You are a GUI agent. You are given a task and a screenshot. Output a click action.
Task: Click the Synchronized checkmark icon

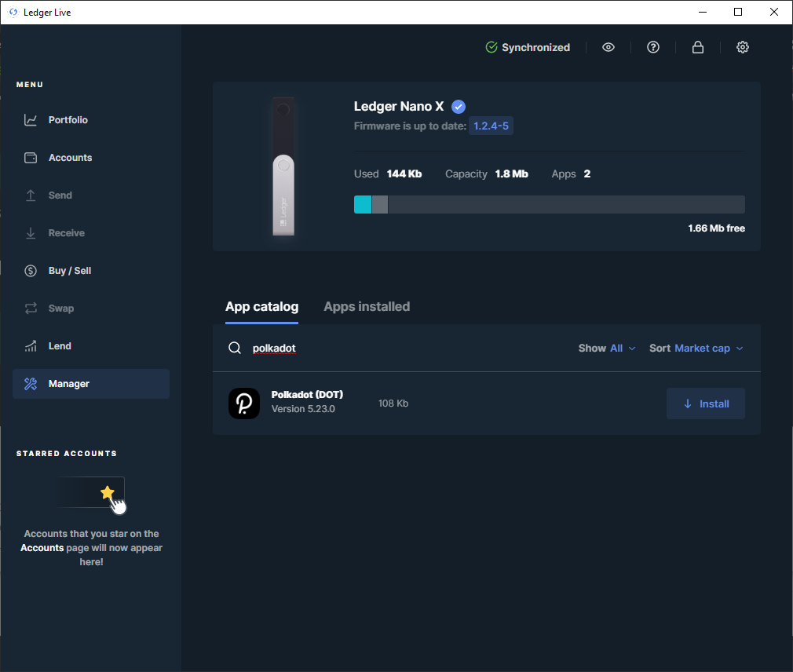pos(491,47)
